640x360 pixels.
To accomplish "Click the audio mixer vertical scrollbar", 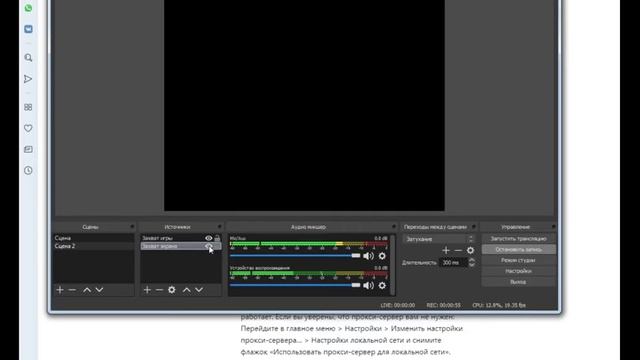I will (x=393, y=264).
